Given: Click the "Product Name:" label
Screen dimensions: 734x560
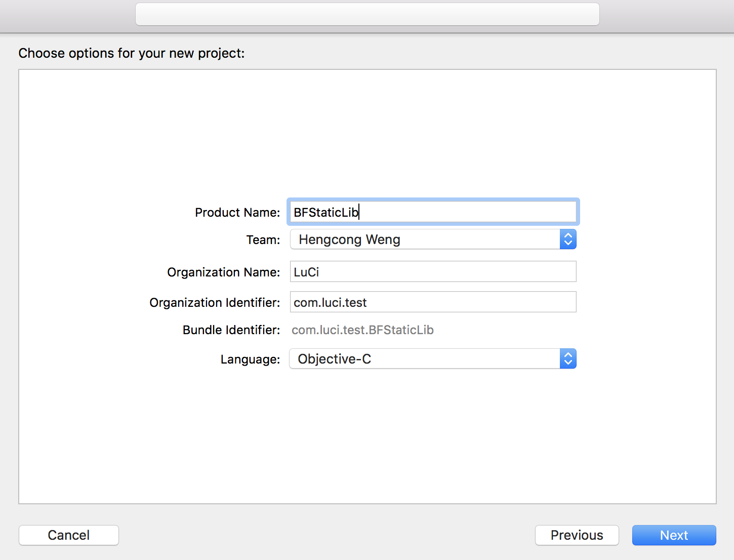Looking at the screenshot, I should point(237,213).
